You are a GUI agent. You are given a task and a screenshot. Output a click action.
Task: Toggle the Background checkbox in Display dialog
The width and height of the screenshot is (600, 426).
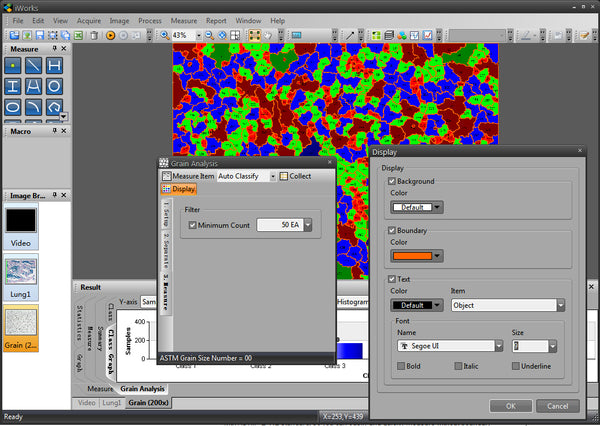click(x=392, y=181)
